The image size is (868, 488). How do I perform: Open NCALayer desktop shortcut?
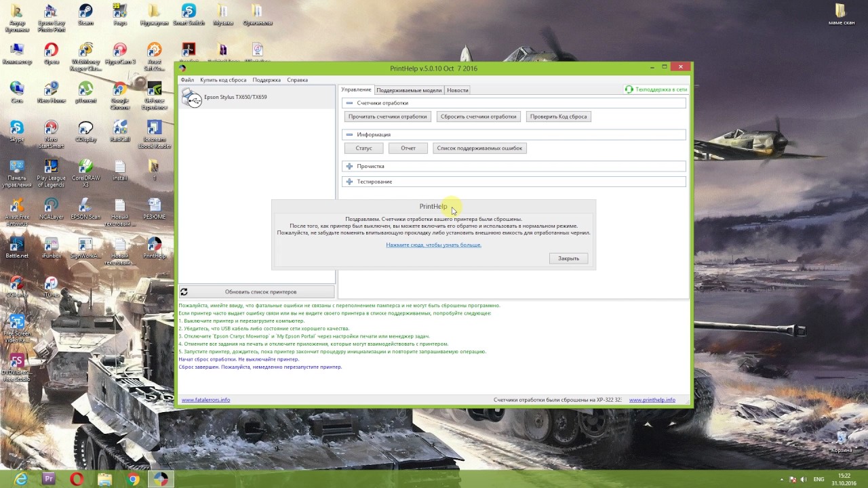pos(51,209)
